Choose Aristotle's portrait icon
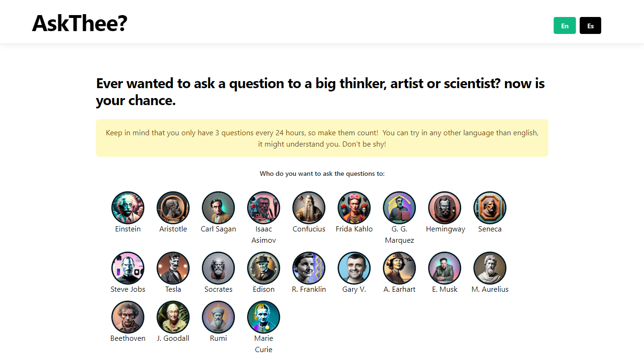Viewport: 644px width, 362px height. tap(173, 208)
